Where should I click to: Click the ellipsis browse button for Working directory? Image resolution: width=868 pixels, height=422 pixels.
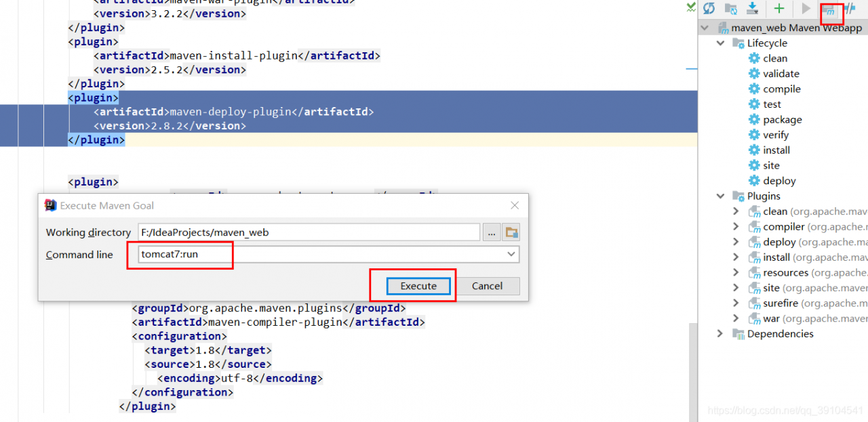pos(492,232)
